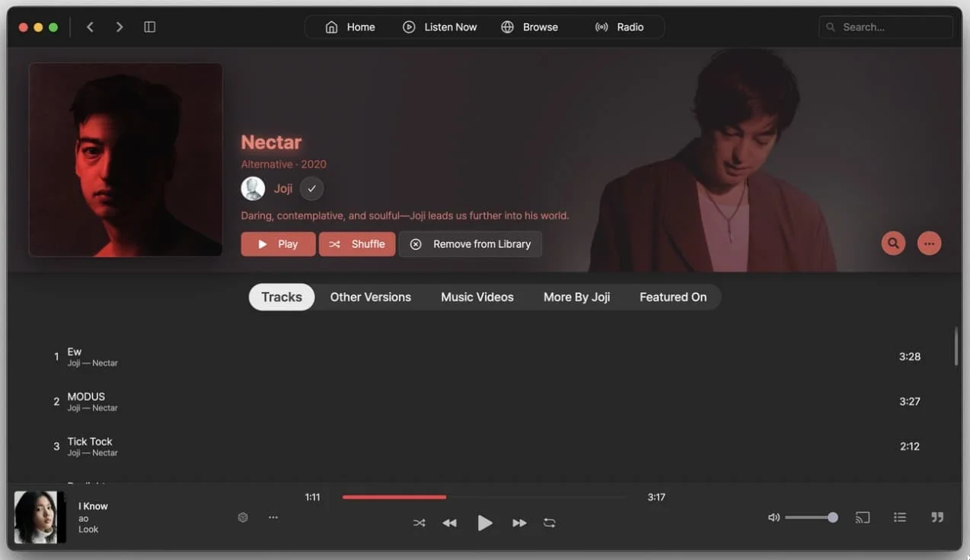This screenshot has width=970, height=560.
Task: Select track 2 MODUS
Action: [x=484, y=402]
